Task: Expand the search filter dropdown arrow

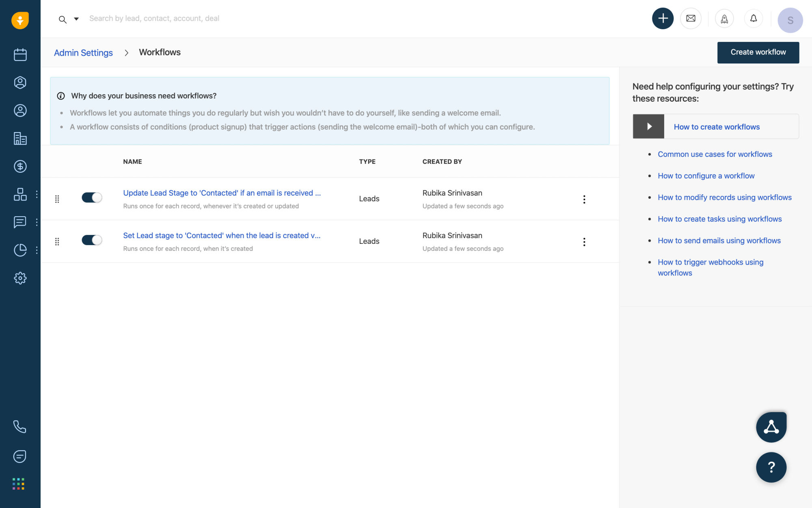Action: (x=76, y=19)
